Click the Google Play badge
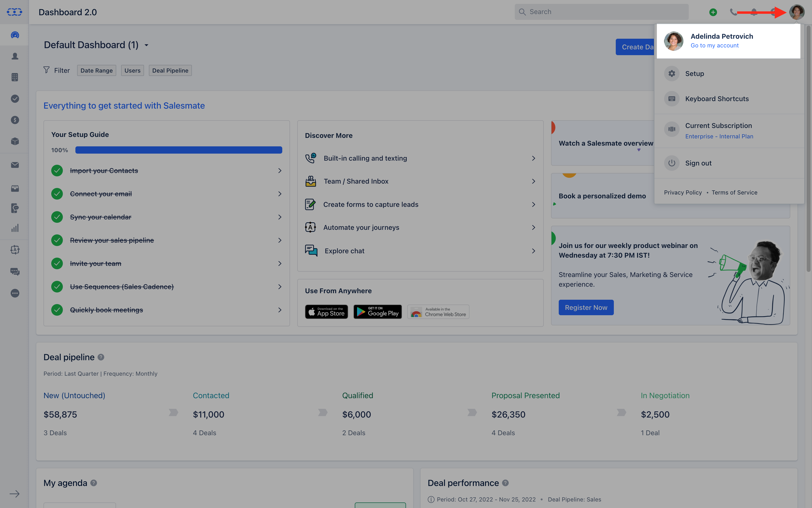The height and width of the screenshot is (508, 812). click(377, 312)
